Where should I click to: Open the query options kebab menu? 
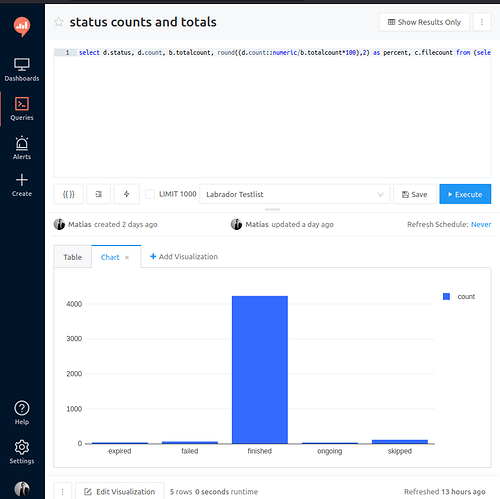click(x=482, y=22)
